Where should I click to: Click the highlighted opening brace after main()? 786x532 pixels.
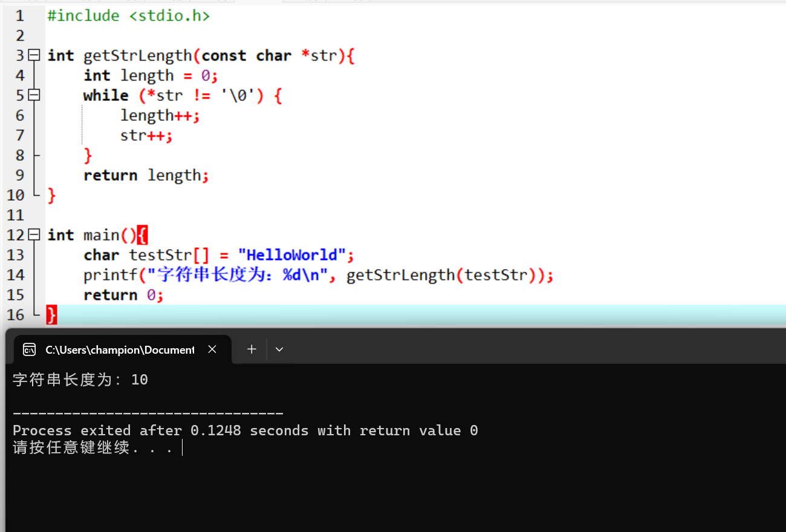142,235
